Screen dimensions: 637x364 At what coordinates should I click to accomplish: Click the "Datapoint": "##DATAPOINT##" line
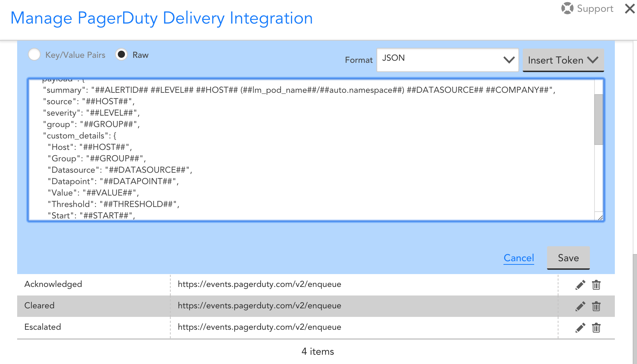tap(113, 181)
